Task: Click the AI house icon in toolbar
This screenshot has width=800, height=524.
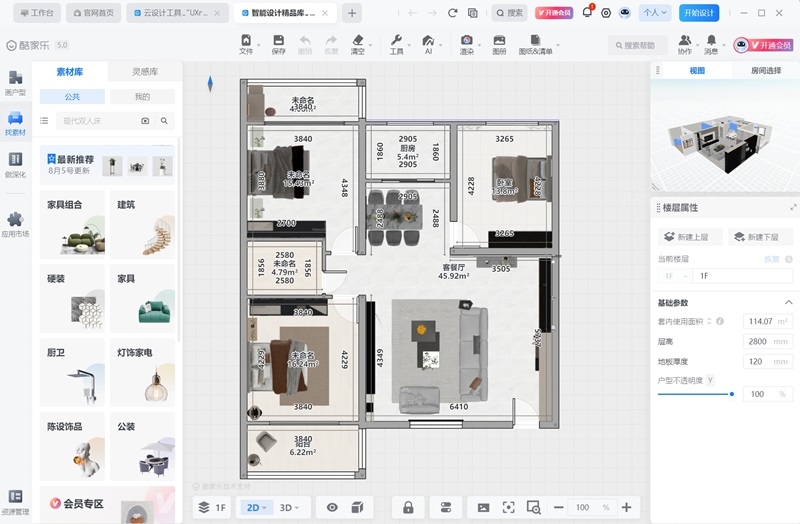Action: pos(428,42)
